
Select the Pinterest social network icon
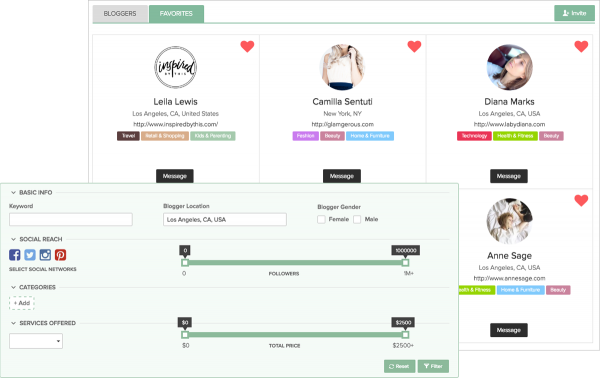[60, 255]
